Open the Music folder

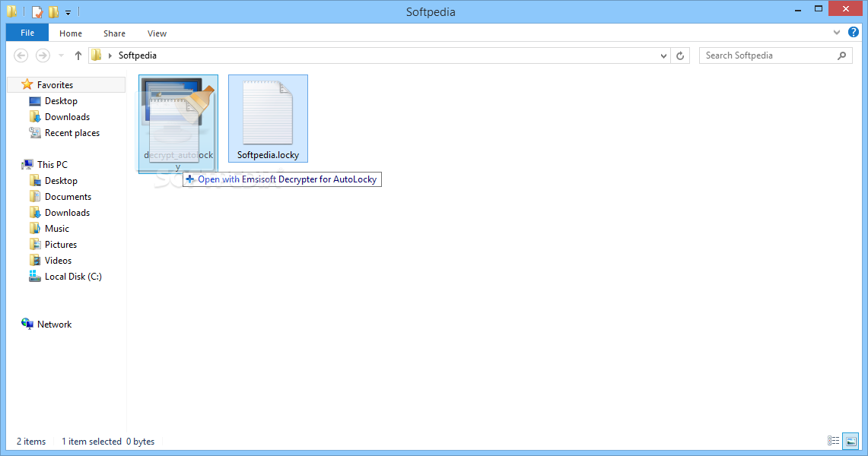(57, 229)
